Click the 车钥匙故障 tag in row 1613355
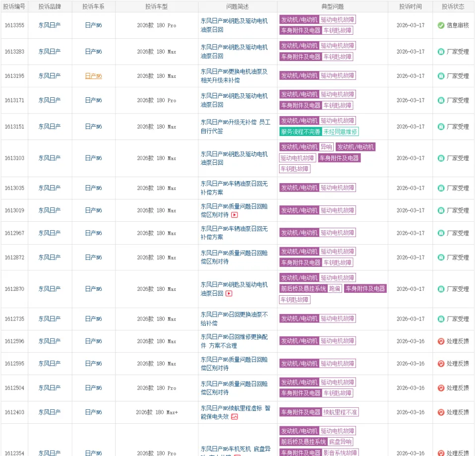This screenshot has height=456, width=476. (x=338, y=30)
